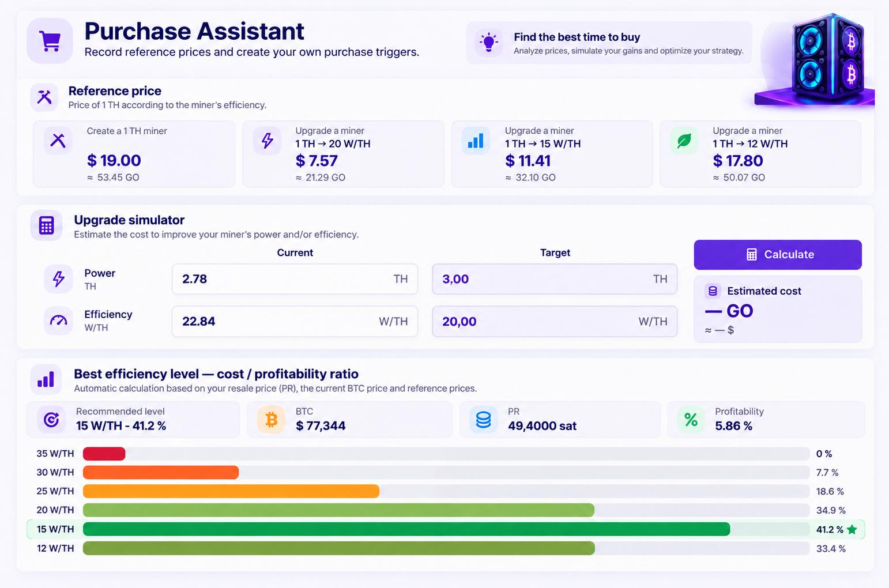Click the Current column header
This screenshot has width=889, height=588.
click(x=295, y=252)
